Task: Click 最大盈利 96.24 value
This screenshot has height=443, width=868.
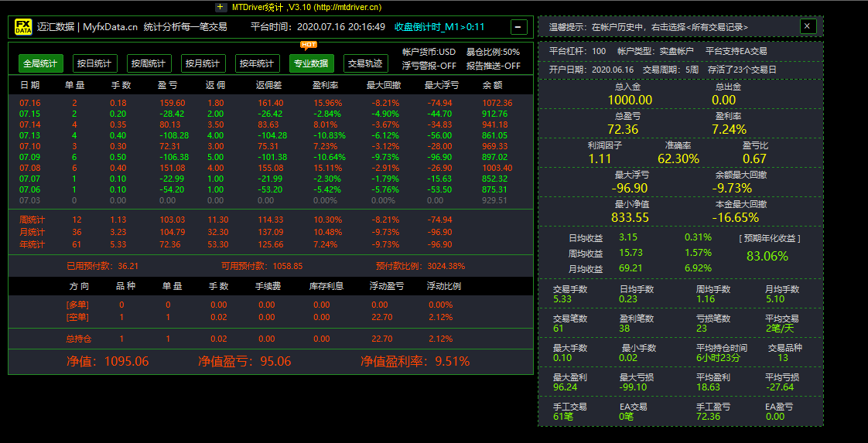Action: 566,387
